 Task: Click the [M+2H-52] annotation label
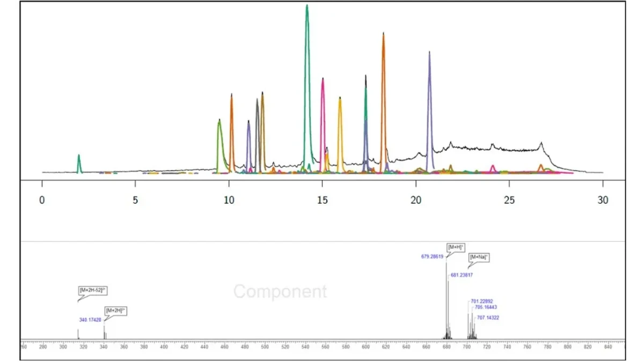tap(93, 291)
